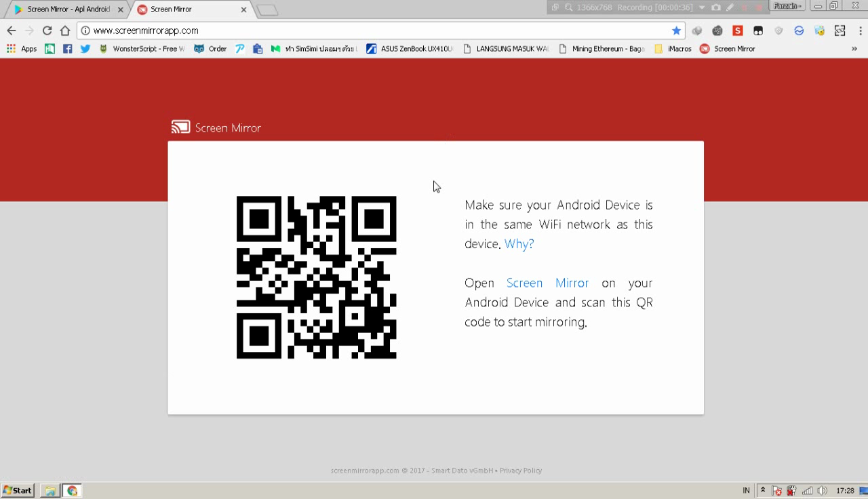Click the Why? link
Image resolution: width=868 pixels, height=499 pixels.
point(519,244)
